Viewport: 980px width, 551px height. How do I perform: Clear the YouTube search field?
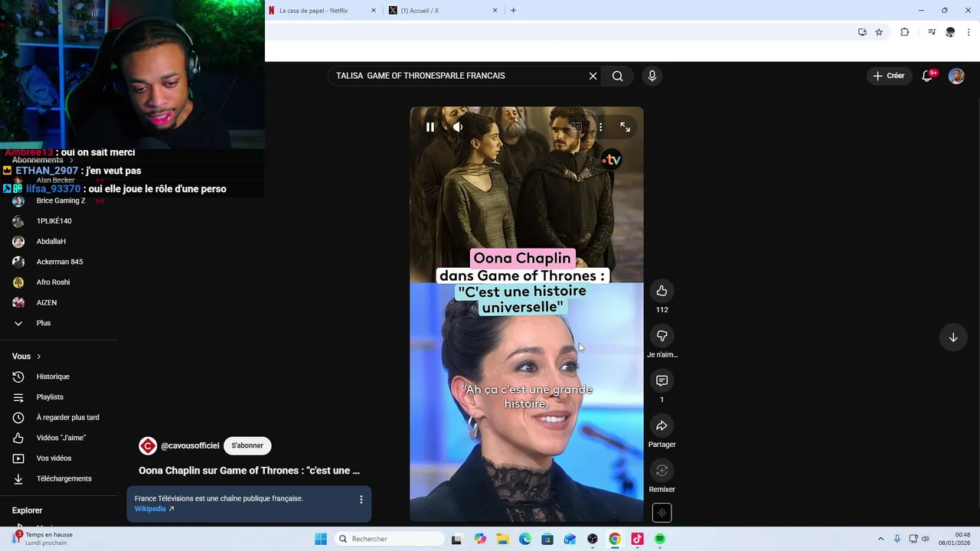point(593,76)
